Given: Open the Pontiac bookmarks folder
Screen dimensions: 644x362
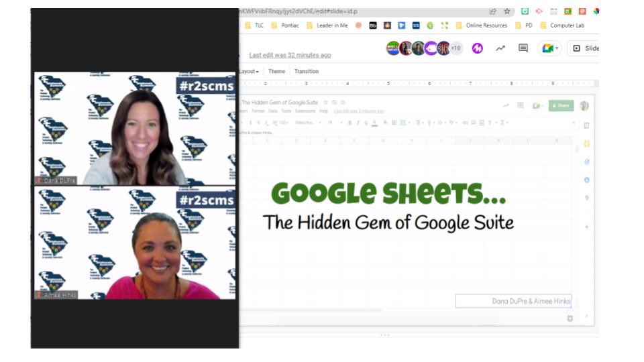Looking at the screenshot, I should pos(285,25).
